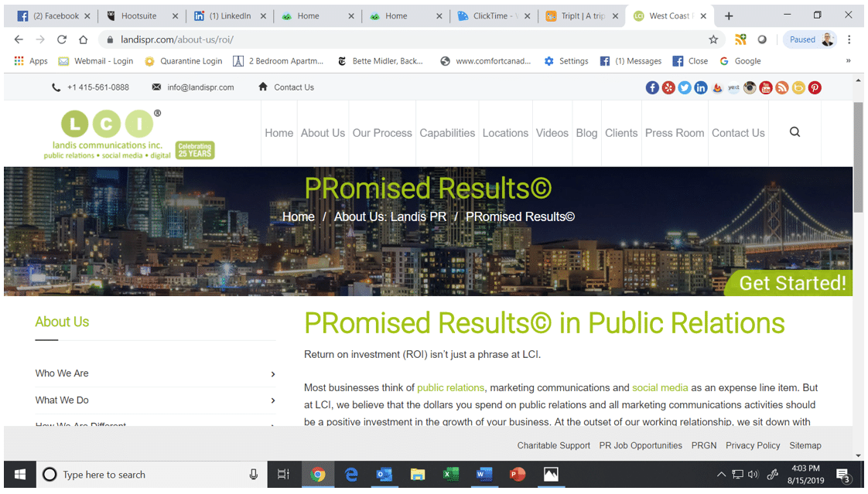The width and height of the screenshot is (868, 494).
Task: Show the hidden bookmarks overflow chevron
Action: pos(848,61)
